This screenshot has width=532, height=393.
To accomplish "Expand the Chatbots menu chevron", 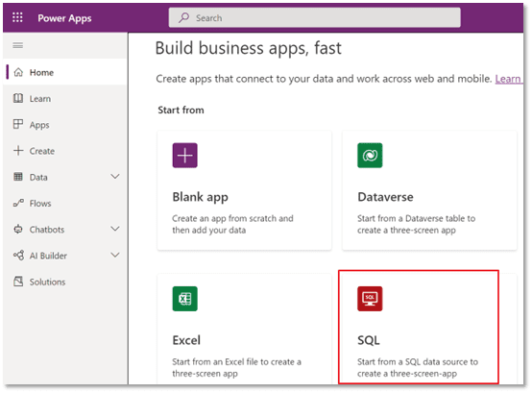I will (115, 229).
